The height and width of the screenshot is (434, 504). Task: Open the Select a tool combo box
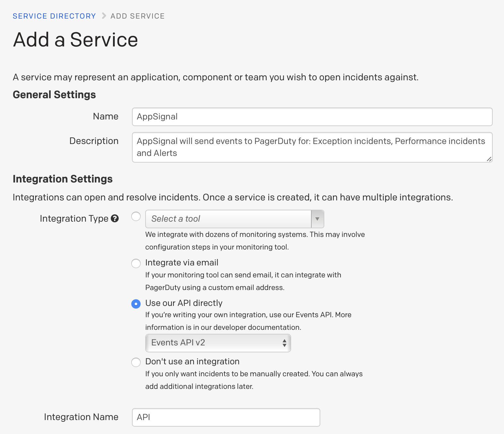[228, 219]
